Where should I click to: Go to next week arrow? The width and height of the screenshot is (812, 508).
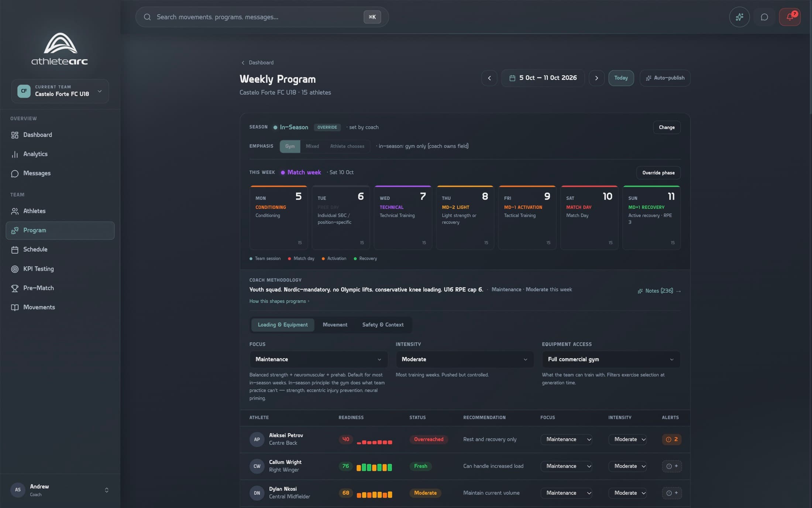(x=596, y=78)
